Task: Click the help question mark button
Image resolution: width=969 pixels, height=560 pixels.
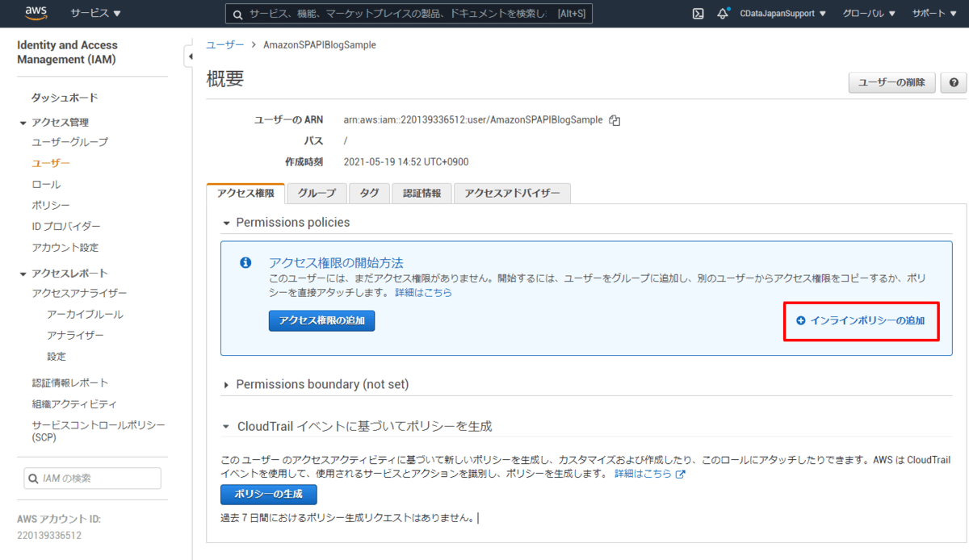Action: click(x=954, y=82)
